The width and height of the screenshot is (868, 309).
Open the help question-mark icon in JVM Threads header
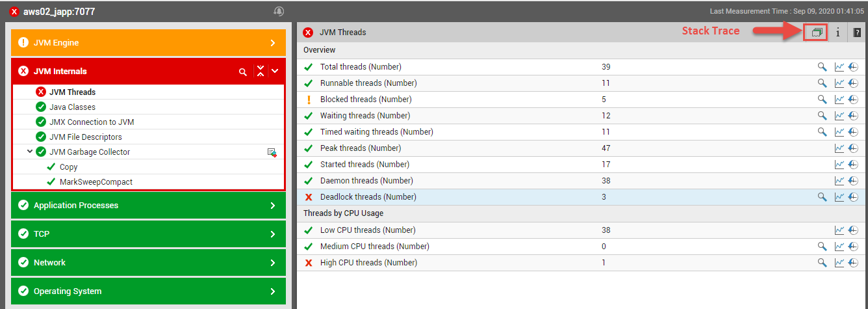point(857,32)
